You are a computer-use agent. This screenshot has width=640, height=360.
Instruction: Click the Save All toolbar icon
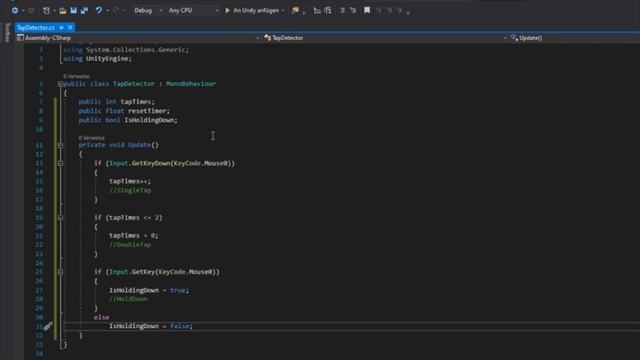click(x=84, y=10)
